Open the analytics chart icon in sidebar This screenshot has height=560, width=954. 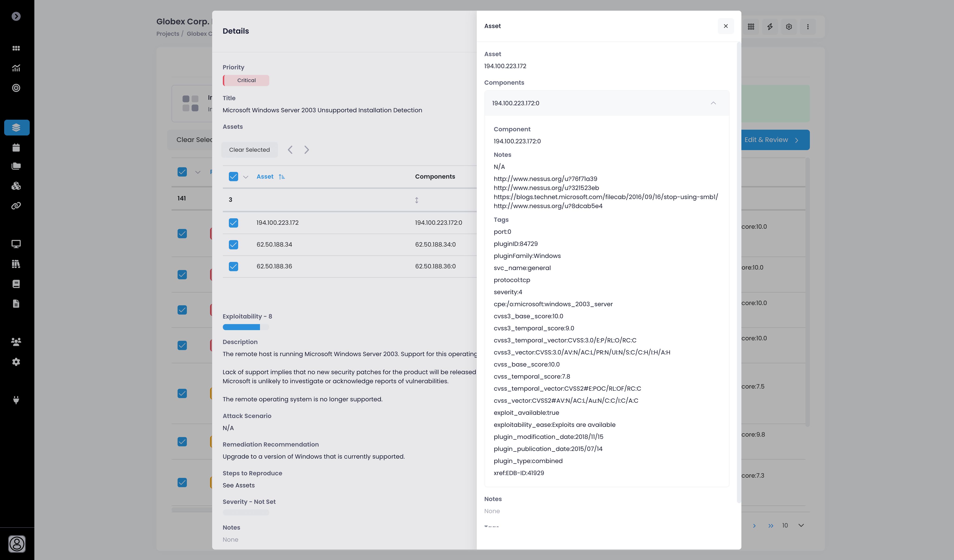pyautogui.click(x=16, y=68)
